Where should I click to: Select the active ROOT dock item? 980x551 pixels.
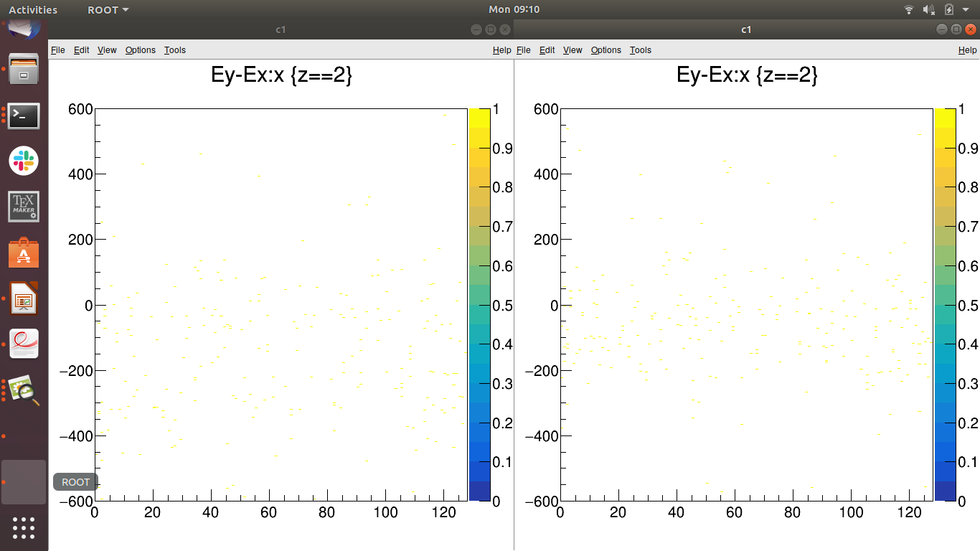(24, 482)
